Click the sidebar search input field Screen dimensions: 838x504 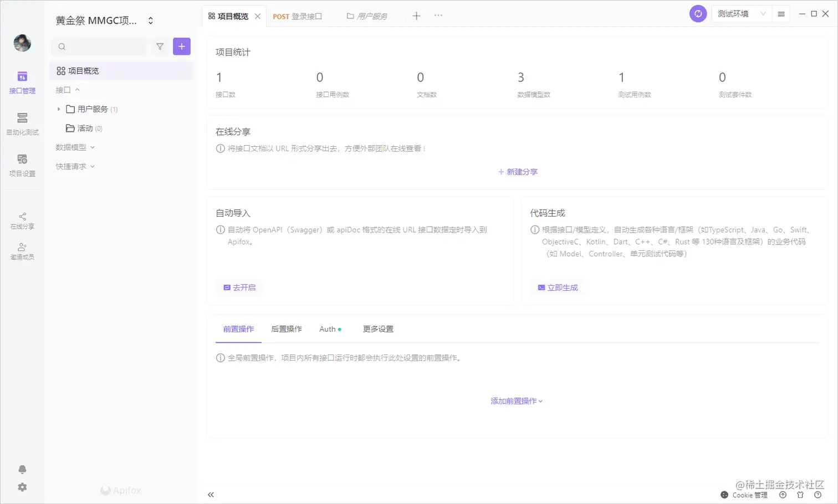pos(100,47)
